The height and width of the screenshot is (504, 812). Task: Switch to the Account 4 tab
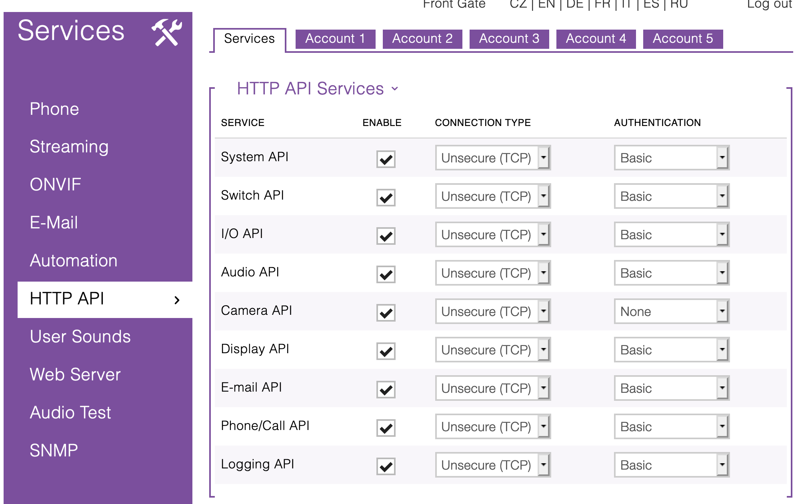[x=596, y=39]
